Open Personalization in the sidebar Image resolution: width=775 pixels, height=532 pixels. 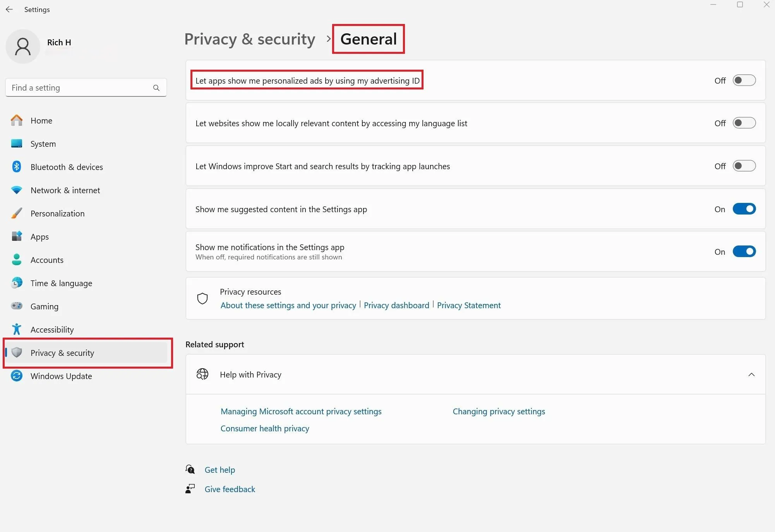[57, 213]
